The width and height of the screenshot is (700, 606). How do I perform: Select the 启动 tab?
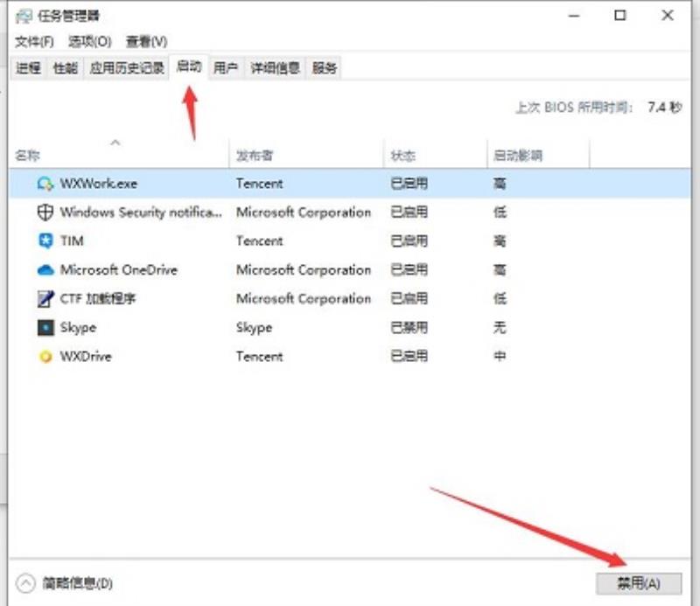[x=189, y=67]
